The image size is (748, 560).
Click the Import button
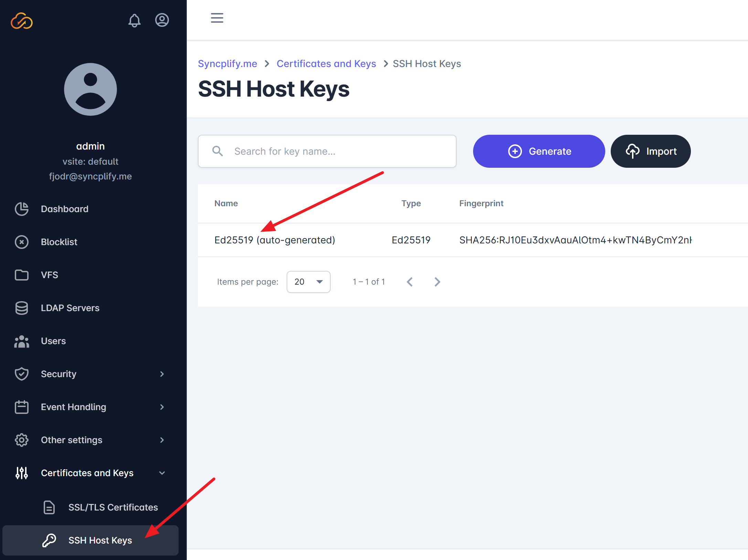point(650,151)
